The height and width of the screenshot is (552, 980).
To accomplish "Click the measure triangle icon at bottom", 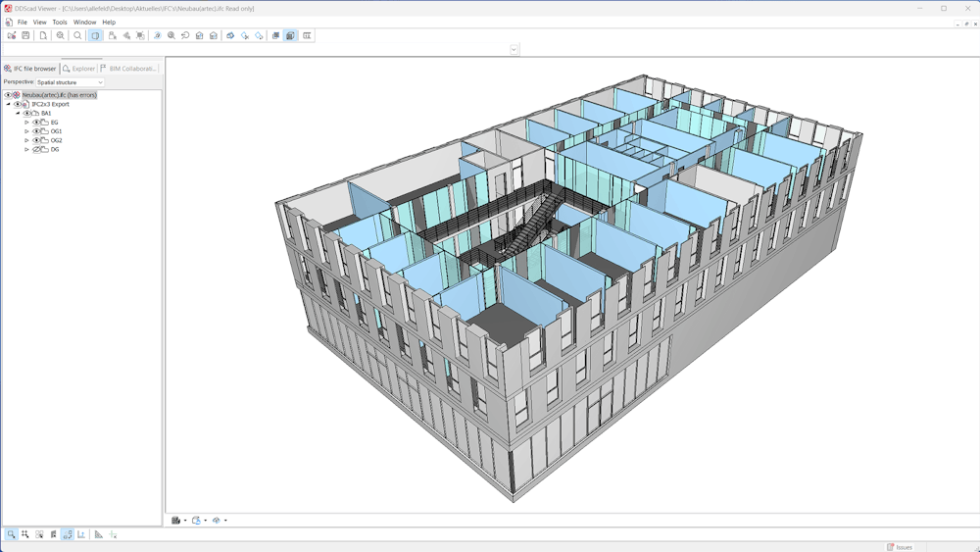I will pyautogui.click(x=99, y=534).
